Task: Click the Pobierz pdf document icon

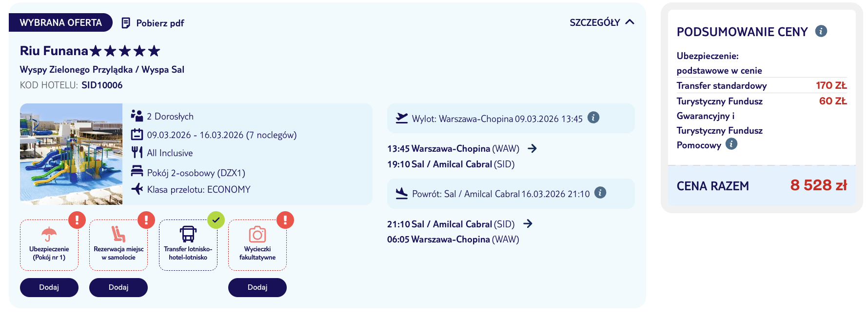Action: point(126,23)
